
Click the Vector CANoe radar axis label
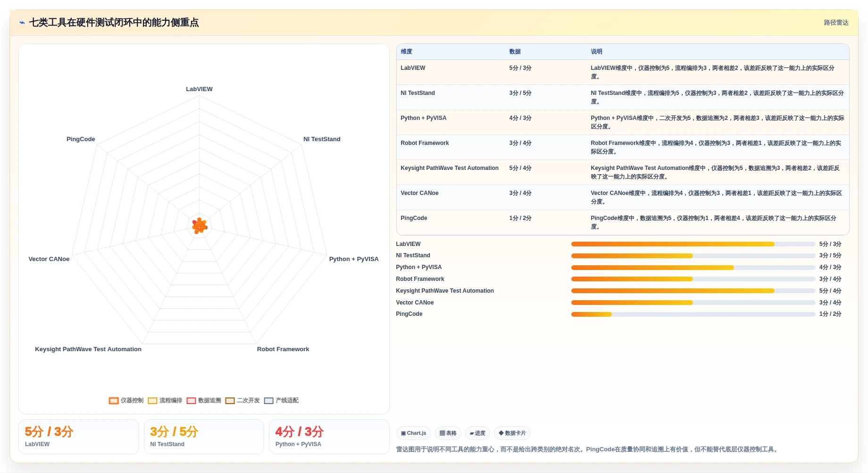(x=49, y=259)
